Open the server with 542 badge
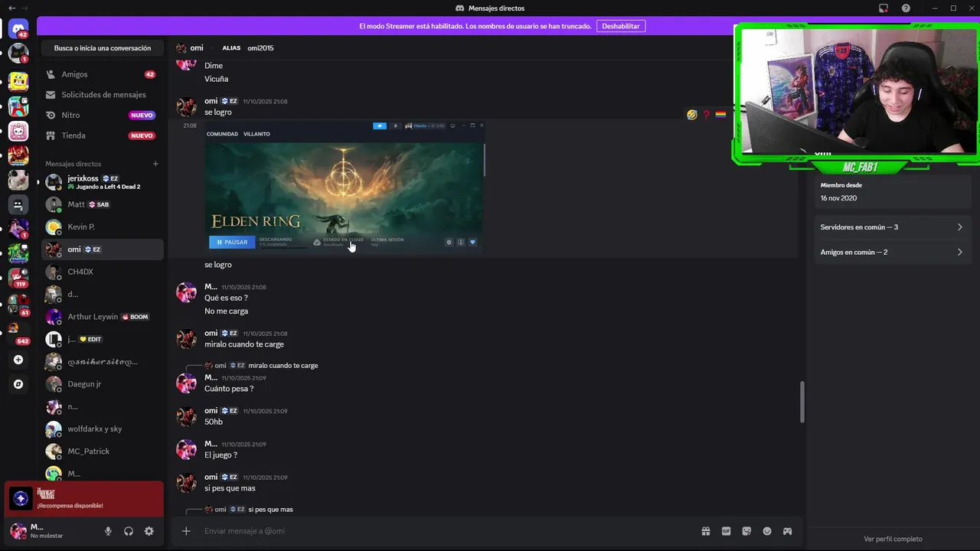Image resolution: width=980 pixels, height=551 pixels. coord(18,333)
